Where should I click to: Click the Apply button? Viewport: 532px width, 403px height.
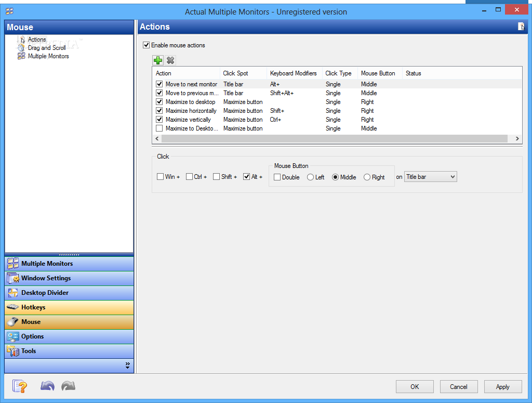[x=503, y=387]
